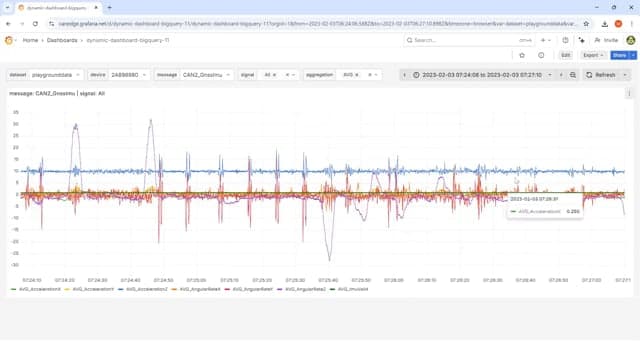Remove the AVG chip from aggregation
The image size is (640, 360).
pos(357,75)
